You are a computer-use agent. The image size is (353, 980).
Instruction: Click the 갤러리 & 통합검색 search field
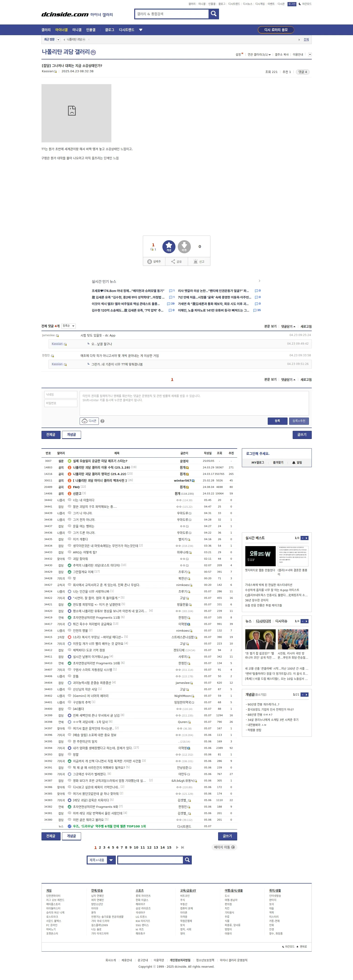point(171,14)
